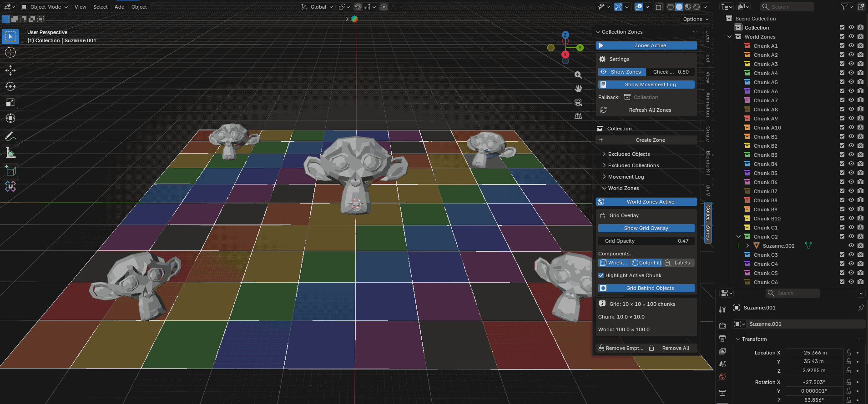Open Output properties tab icon
The height and width of the screenshot is (404, 868).
(x=722, y=338)
